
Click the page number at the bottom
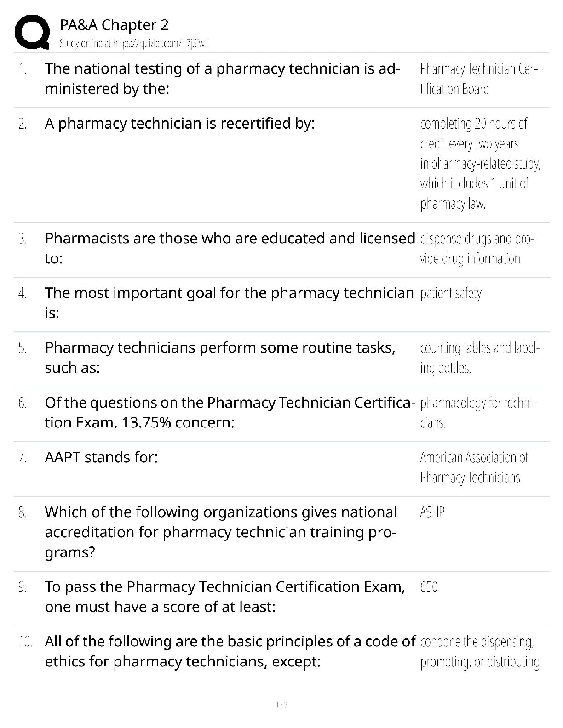point(281,705)
